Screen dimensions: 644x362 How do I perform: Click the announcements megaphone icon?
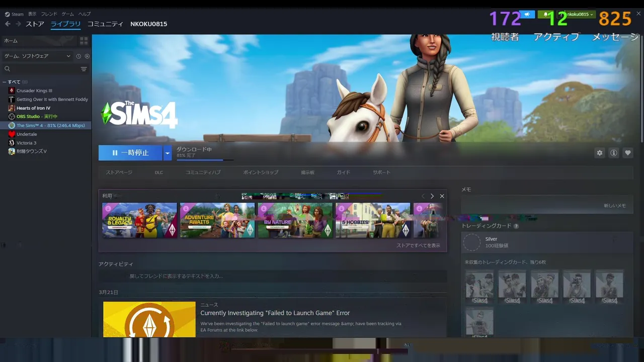[527, 15]
